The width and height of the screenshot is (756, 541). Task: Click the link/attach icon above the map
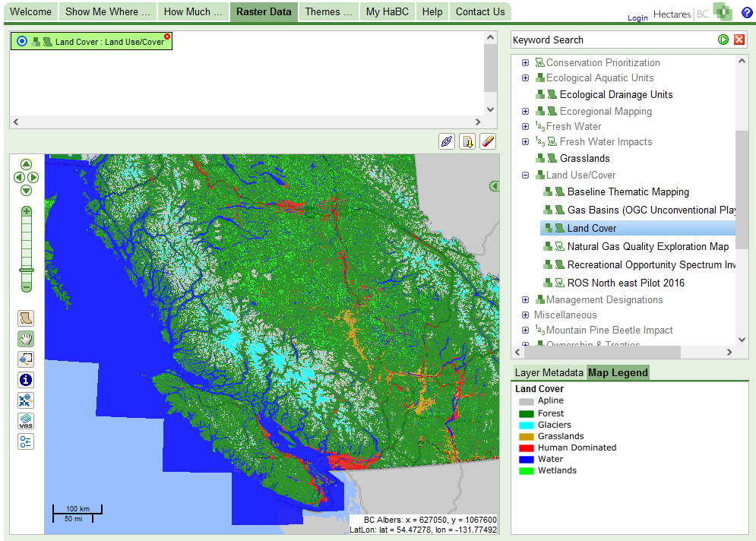tap(447, 141)
